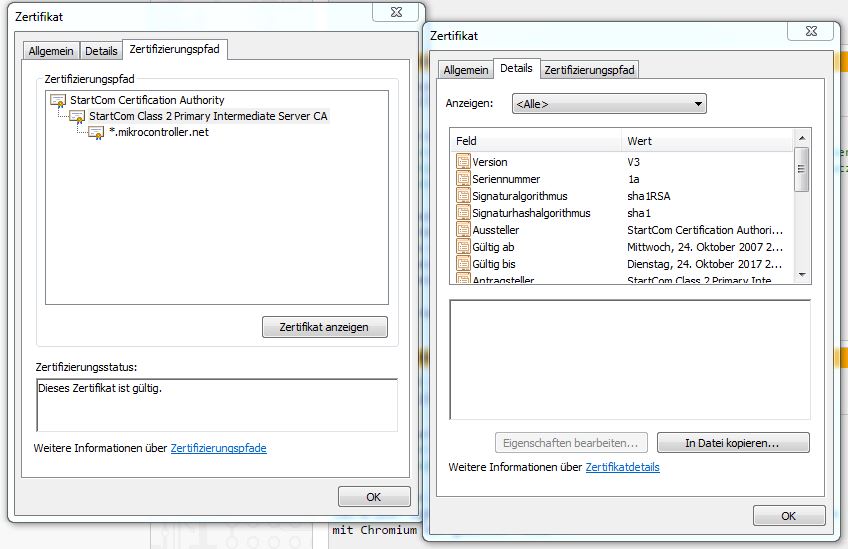This screenshot has height=549, width=848.
Task: Click the Gültig bis field icon
Action: tap(463, 264)
